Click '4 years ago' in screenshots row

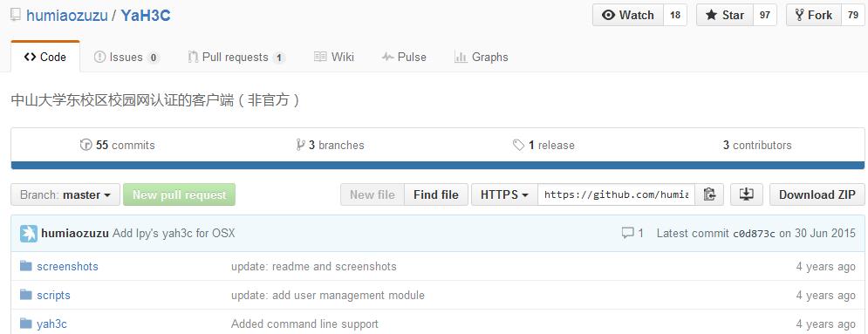(x=826, y=267)
